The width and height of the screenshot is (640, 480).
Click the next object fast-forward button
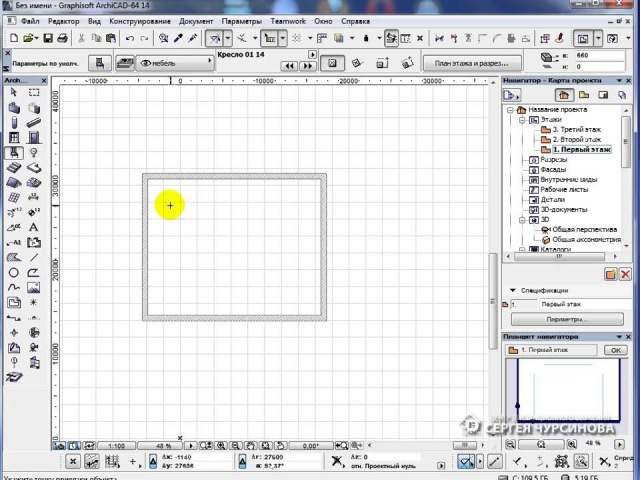click(x=308, y=66)
